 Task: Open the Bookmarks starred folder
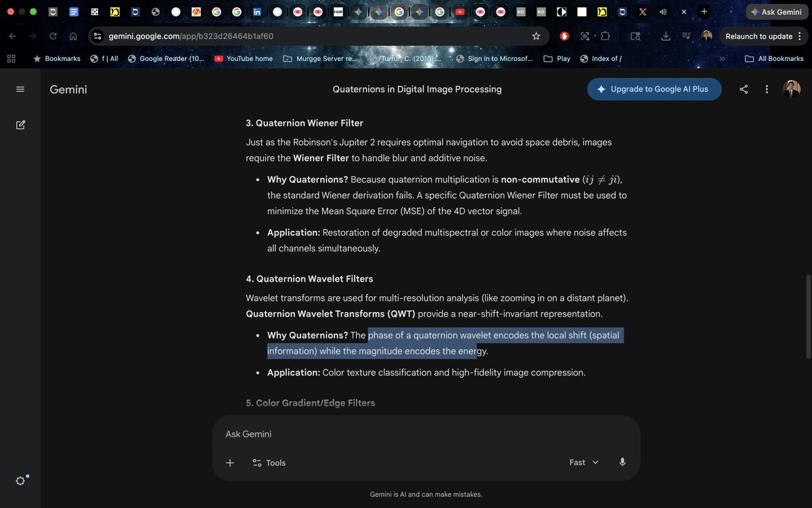[57, 59]
